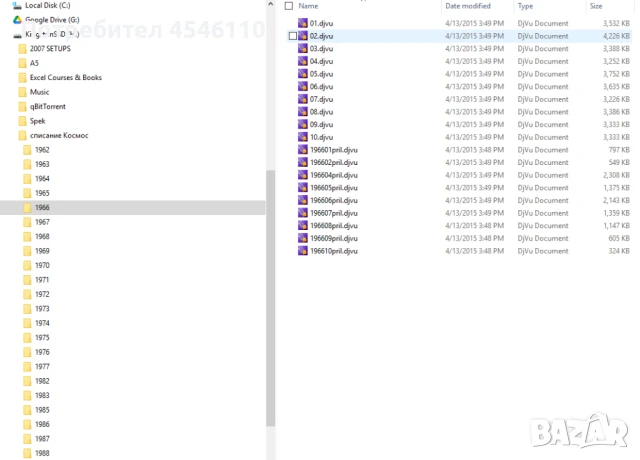Click the navigation pane scroll-up arrow
Image resolution: width=640 pixels, height=460 pixels.
tap(270, 4)
